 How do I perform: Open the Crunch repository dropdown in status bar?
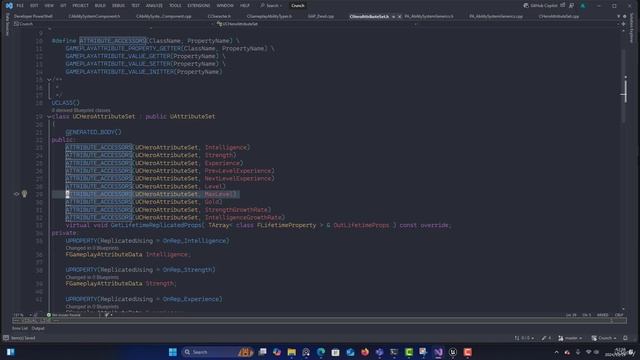(x=604, y=338)
